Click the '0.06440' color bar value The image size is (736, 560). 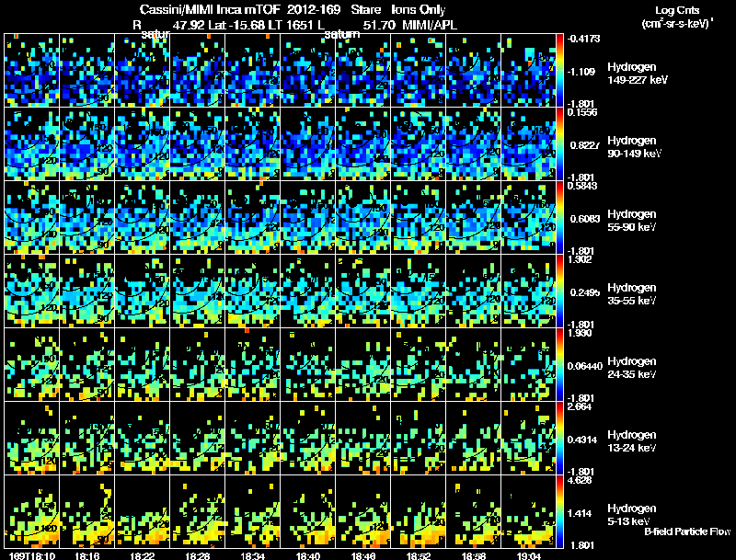point(585,366)
